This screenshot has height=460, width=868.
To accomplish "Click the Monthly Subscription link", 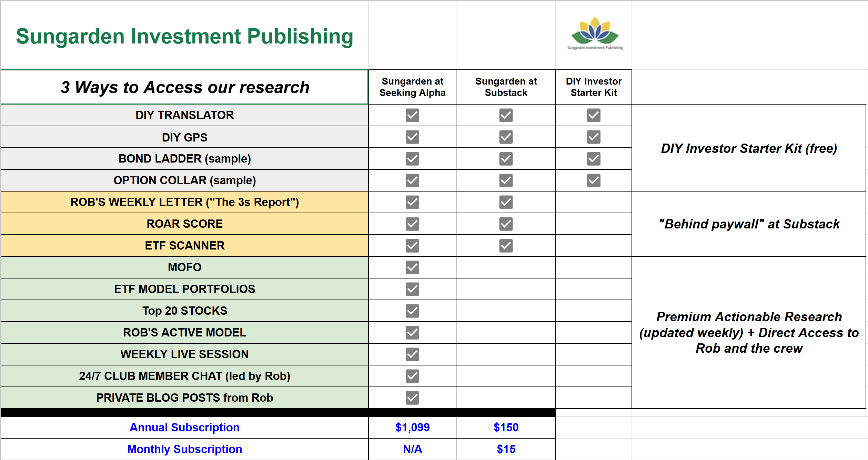I will coord(184,449).
